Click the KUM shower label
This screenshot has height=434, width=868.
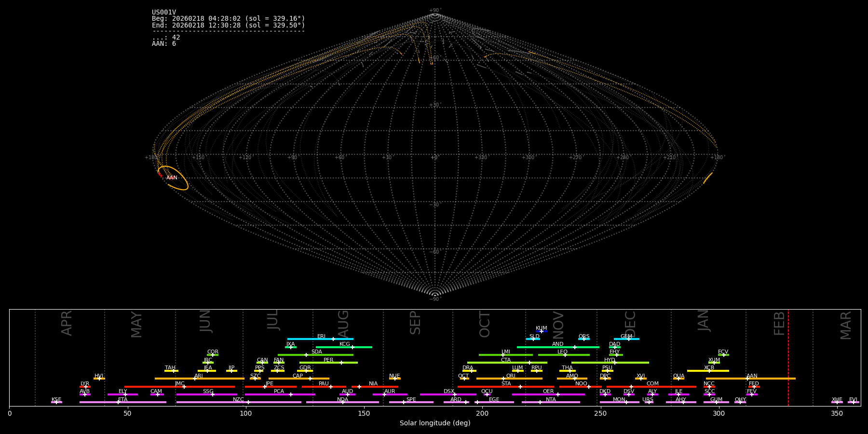point(542,328)
